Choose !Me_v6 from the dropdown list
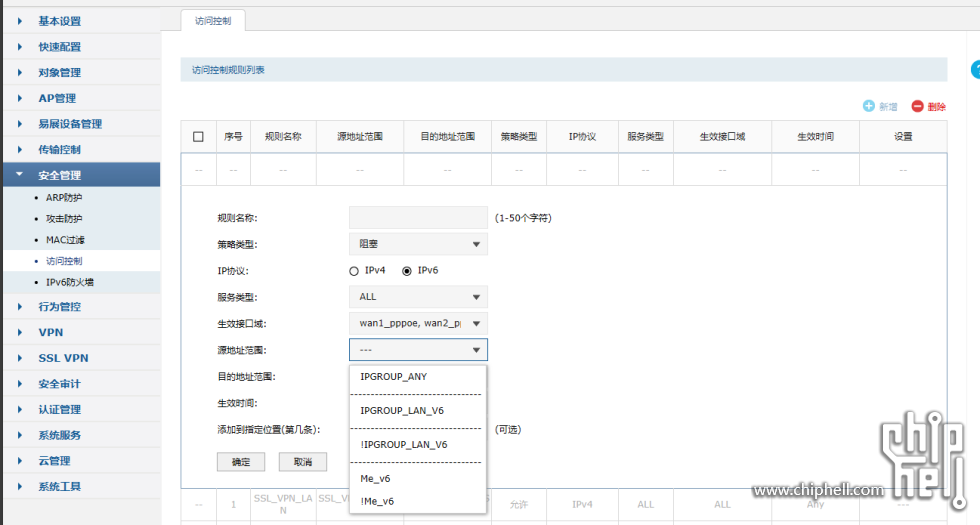This screenshot has width=980, height=525. (418, 501)
